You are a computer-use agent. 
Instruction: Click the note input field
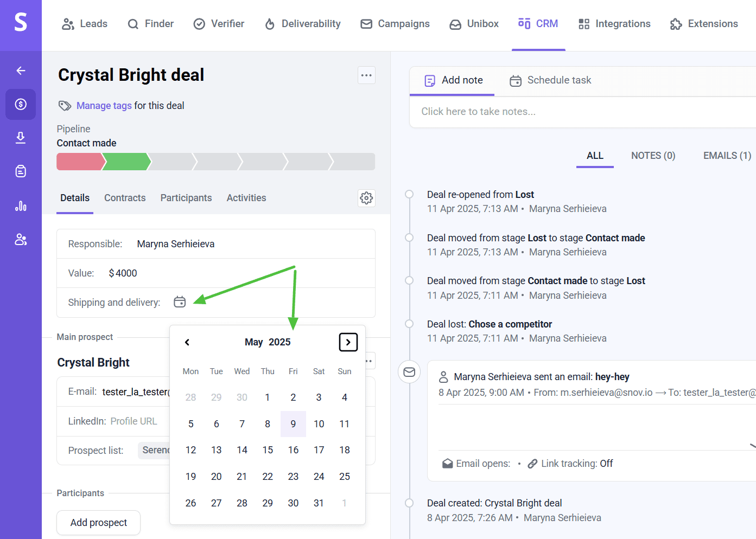click(581, 112)
